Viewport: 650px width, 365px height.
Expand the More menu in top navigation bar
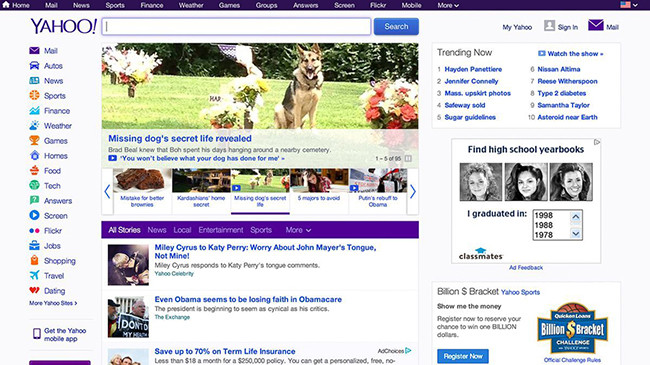pos(448,5)
